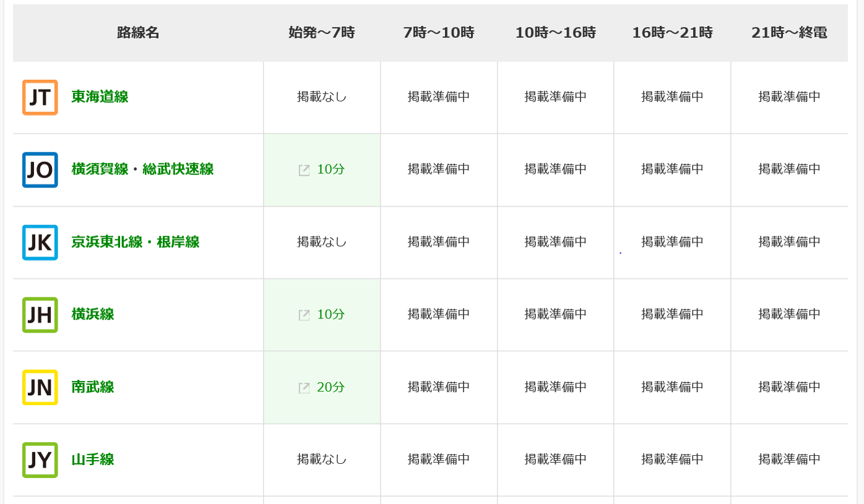
Task: Click 東海道線 21時～終電 掲載準備中 cell
Action: point(790,97)
